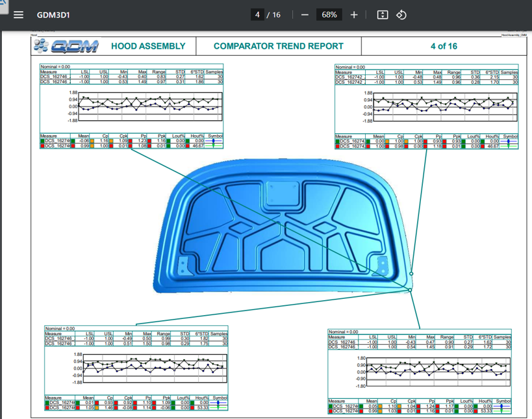Click the 0.40 Max value
Image resolution: width=532 pixels, height=419 pixels.
click(x=142, y=77)
